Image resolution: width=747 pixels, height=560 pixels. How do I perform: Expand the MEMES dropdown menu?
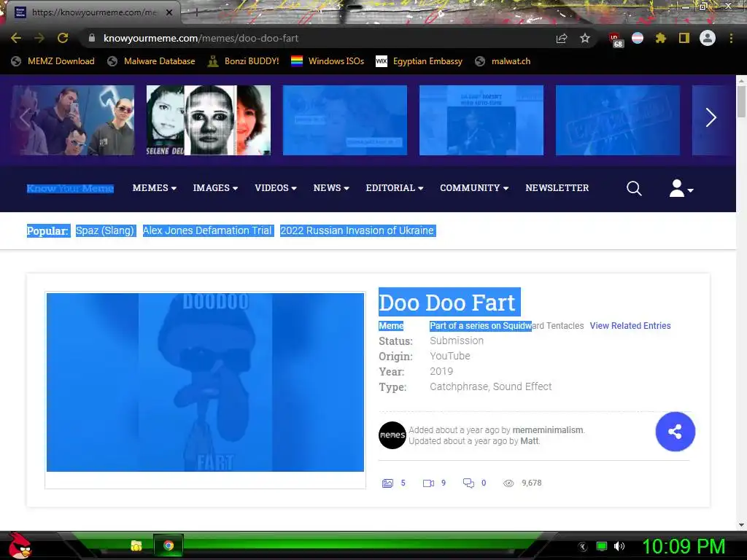click(155, 188)
